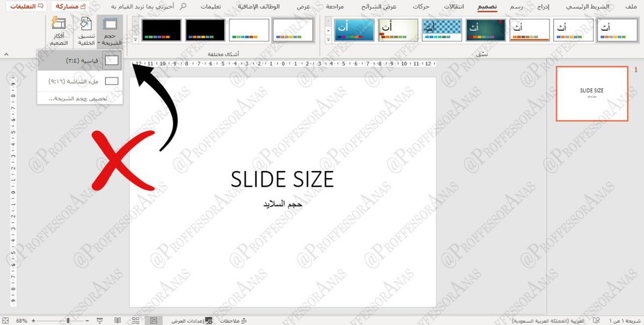Move the Themes gallery up one row

(x=328, y=22)
